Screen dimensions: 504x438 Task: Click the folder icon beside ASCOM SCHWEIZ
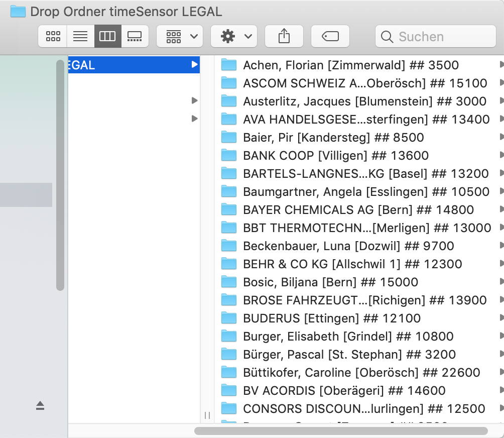pyautogui.click(x=229, y=83)
